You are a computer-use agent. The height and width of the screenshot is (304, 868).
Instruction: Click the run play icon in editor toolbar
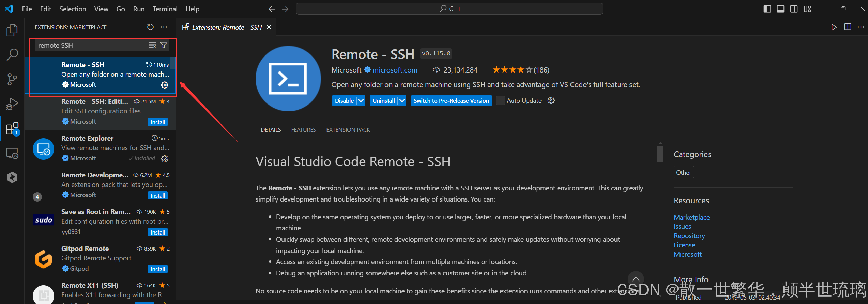(834, 27)
